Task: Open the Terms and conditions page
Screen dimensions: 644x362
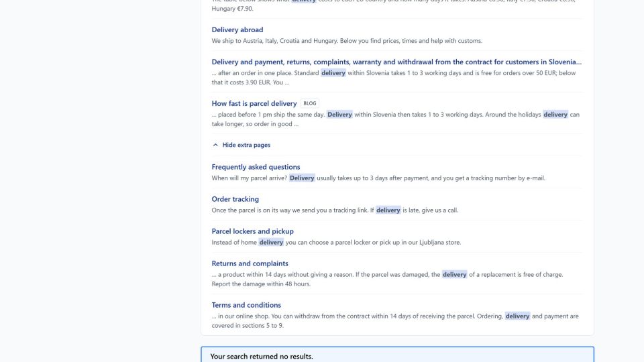Action: pos(246,305)
